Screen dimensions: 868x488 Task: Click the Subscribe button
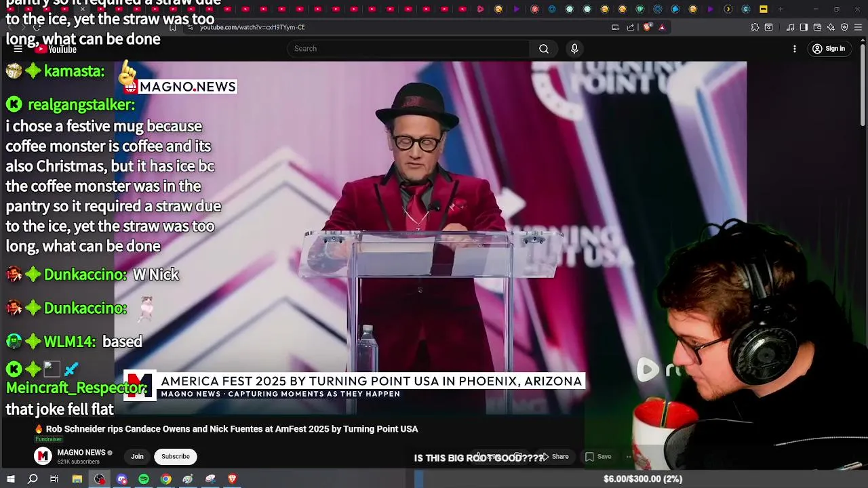tap(176, 456)
